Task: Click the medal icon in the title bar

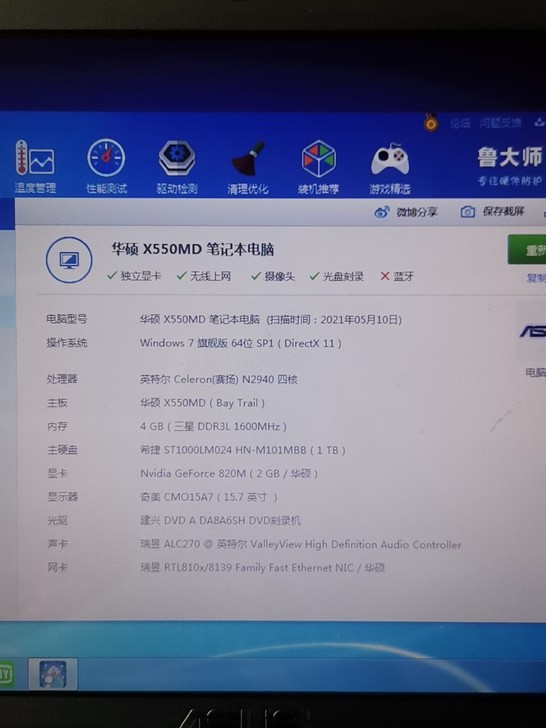Action: click(x=431, y=123)
